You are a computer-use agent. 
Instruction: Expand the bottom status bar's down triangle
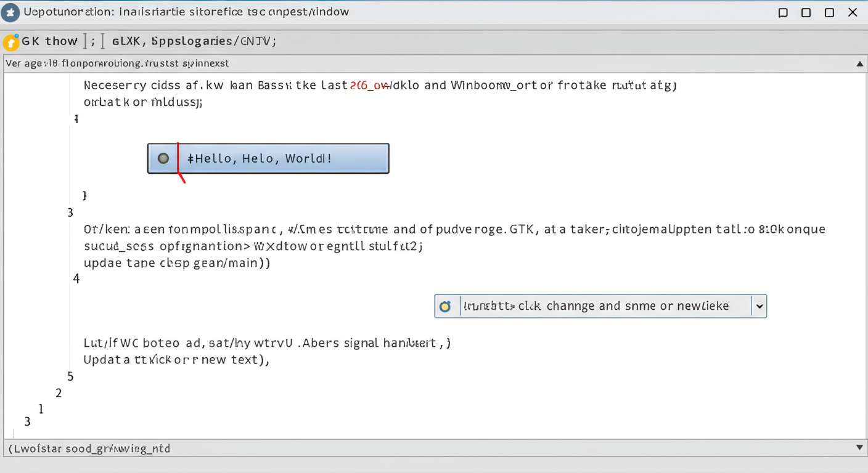[x=859, y=448]
